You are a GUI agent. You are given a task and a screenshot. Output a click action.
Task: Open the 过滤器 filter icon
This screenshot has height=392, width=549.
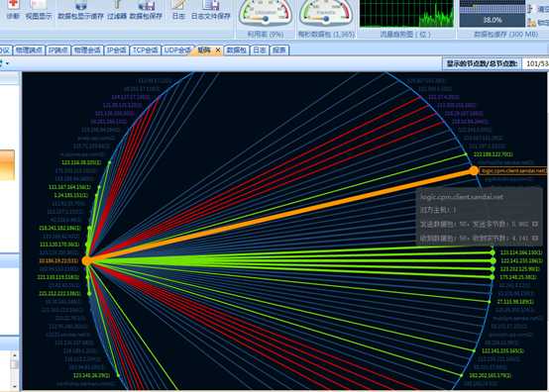click(117, 10)
